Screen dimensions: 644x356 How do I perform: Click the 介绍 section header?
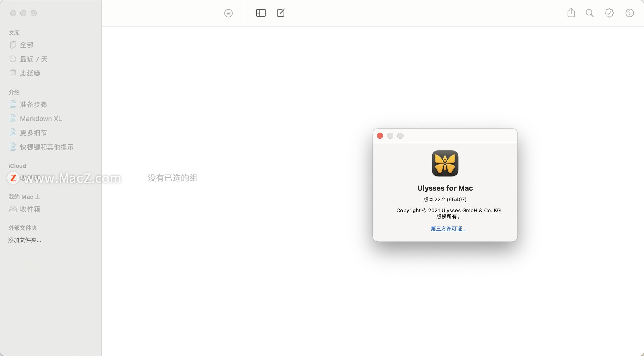(x=14, y=92)
